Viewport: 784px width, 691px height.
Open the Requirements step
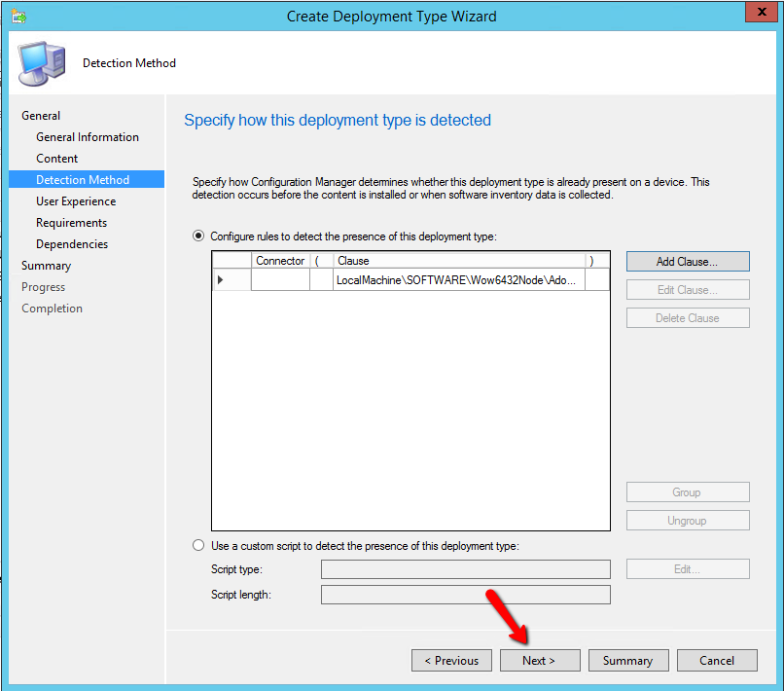point(72,223)
